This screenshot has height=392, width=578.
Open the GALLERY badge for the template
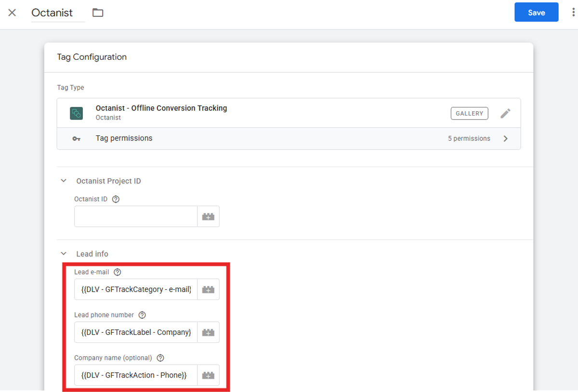(469, 113)
